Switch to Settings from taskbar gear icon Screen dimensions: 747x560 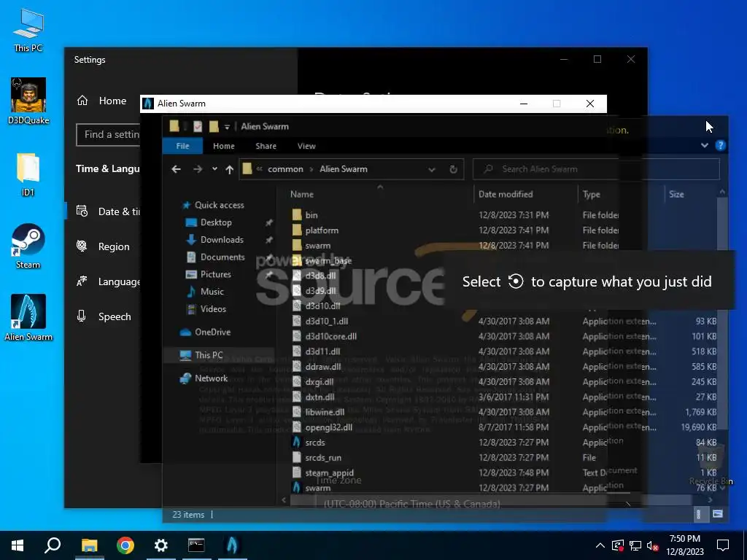pyautogui.click(x=161, y=545)
